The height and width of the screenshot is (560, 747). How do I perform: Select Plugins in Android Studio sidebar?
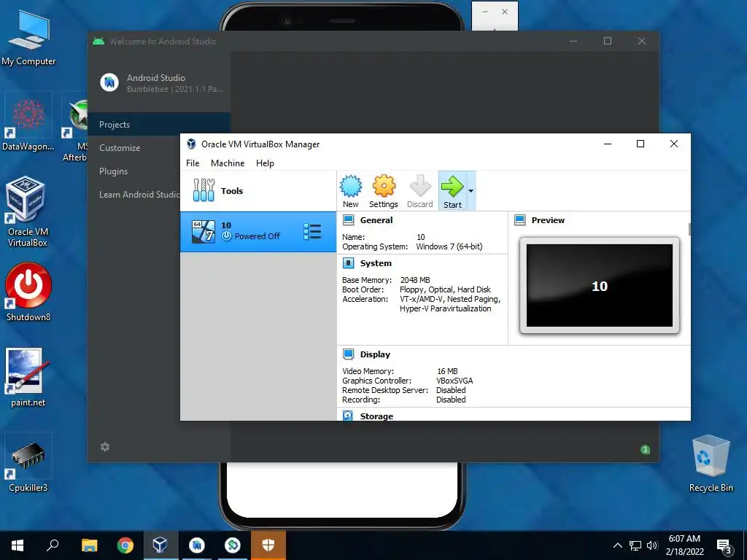point(113,171)
